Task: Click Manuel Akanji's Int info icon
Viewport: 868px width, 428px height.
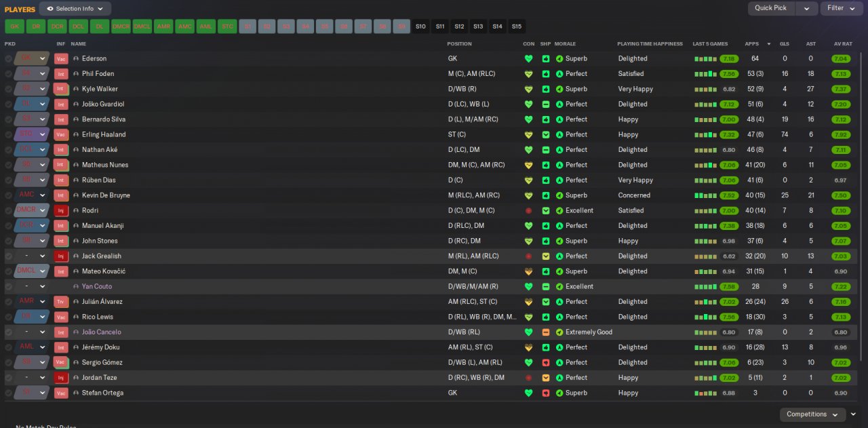Action: click(61, 226)
